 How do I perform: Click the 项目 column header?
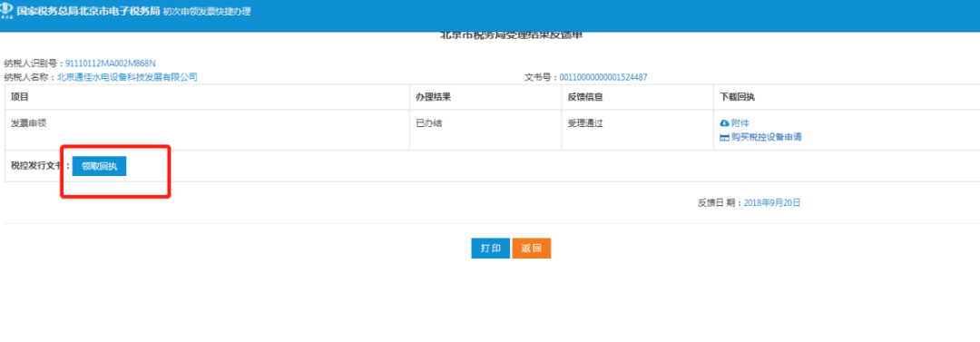pyautogui.click(x=20, y=98)
